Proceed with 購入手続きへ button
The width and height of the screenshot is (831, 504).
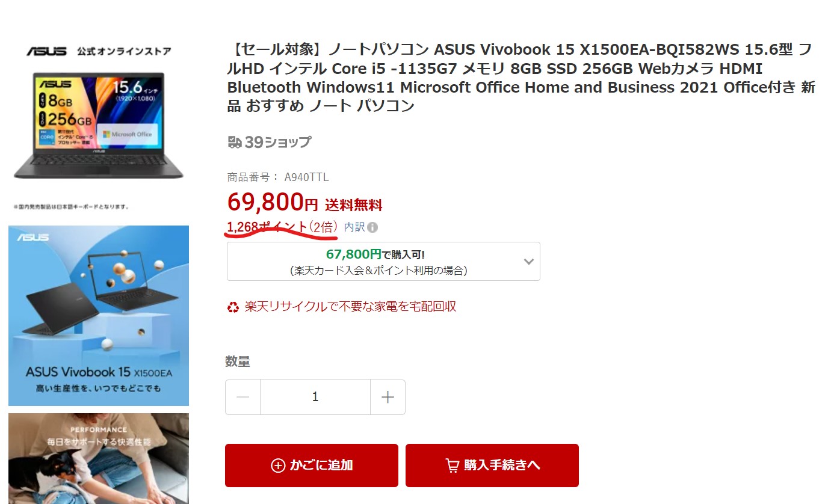pos(492,466)
